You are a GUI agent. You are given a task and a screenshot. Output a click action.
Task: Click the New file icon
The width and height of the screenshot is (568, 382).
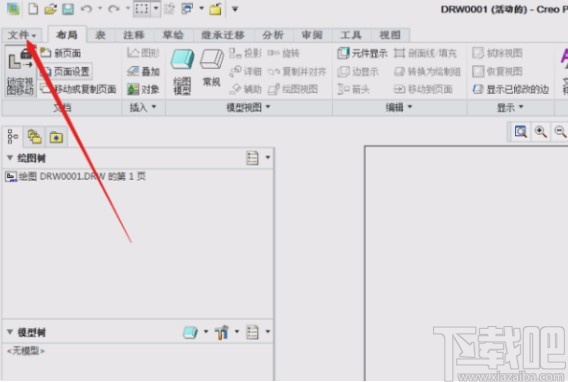coord(33,9)
